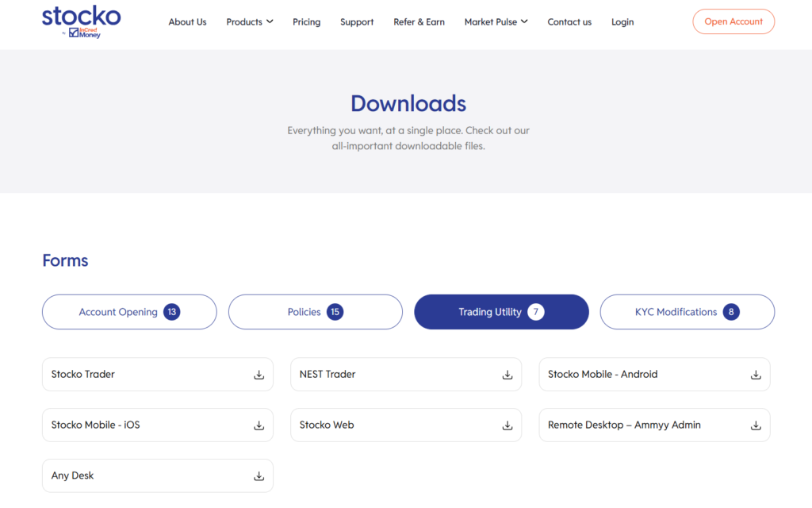Click the download icon beside Stocko Web
Viewport: 812px width, 508px height.
click(507, 425)
